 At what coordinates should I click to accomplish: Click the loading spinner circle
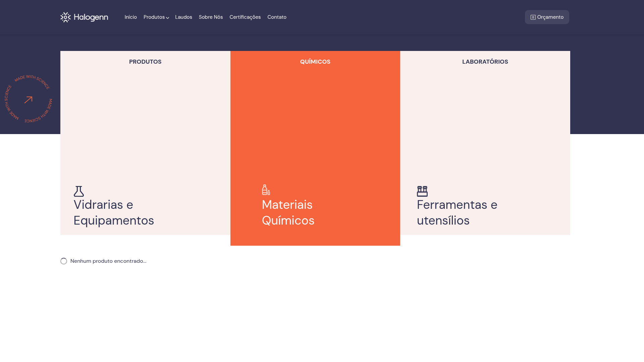pos(64,261)
